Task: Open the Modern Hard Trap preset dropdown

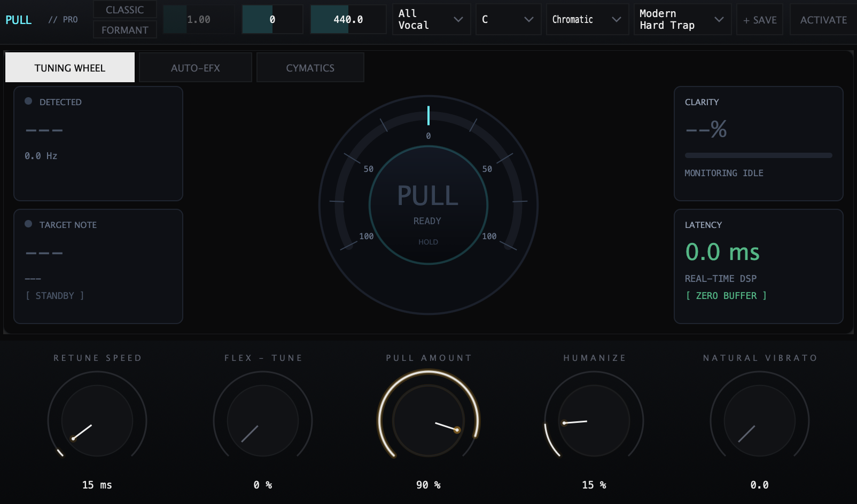Action: 683,19
